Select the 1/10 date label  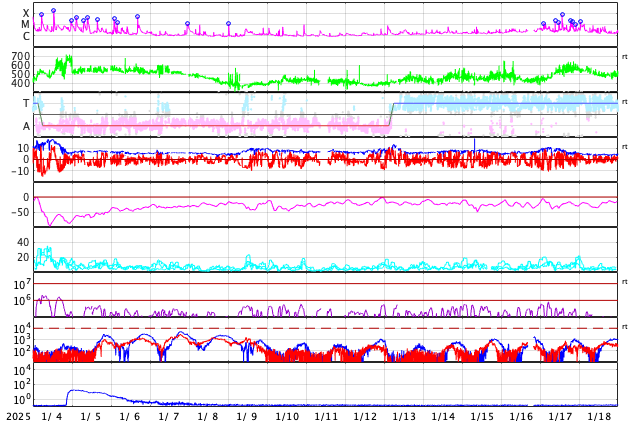[287, 416]
